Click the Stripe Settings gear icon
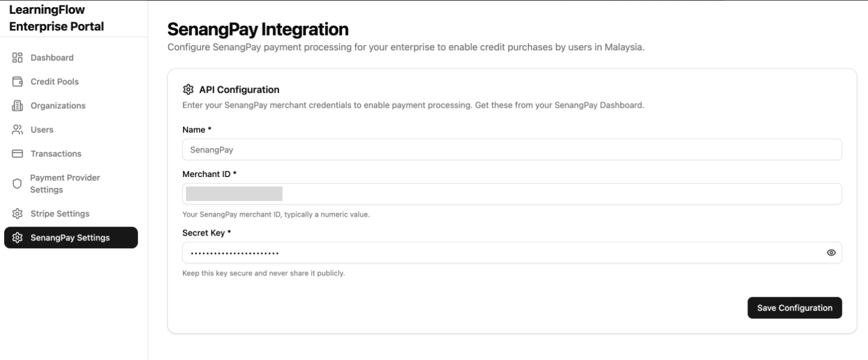 (x=16, y=213)
